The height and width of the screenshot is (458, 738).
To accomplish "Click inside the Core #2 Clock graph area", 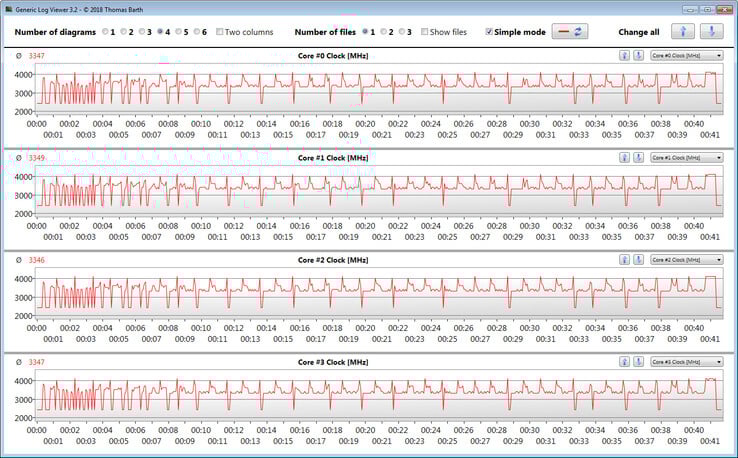I will [379, 293].
